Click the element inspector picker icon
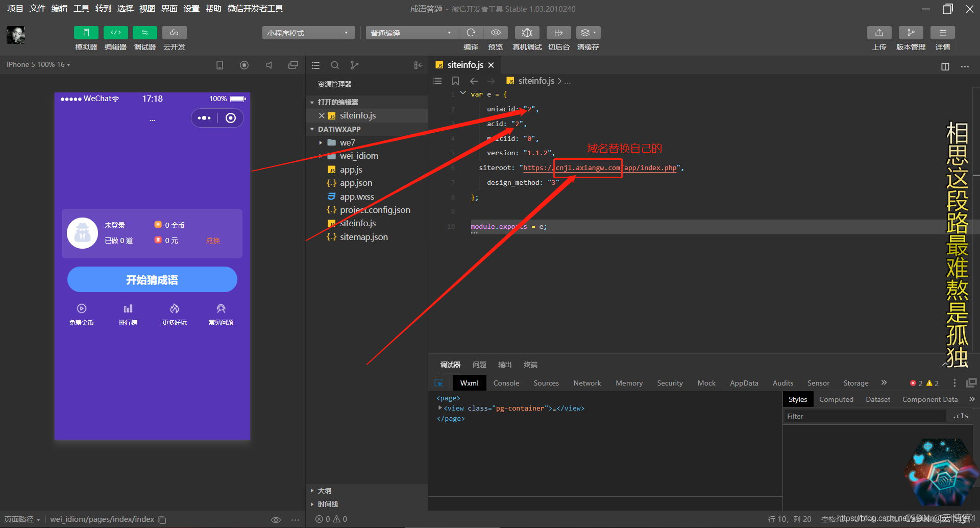This screenshot has width=980, height=528. [438, 383]
